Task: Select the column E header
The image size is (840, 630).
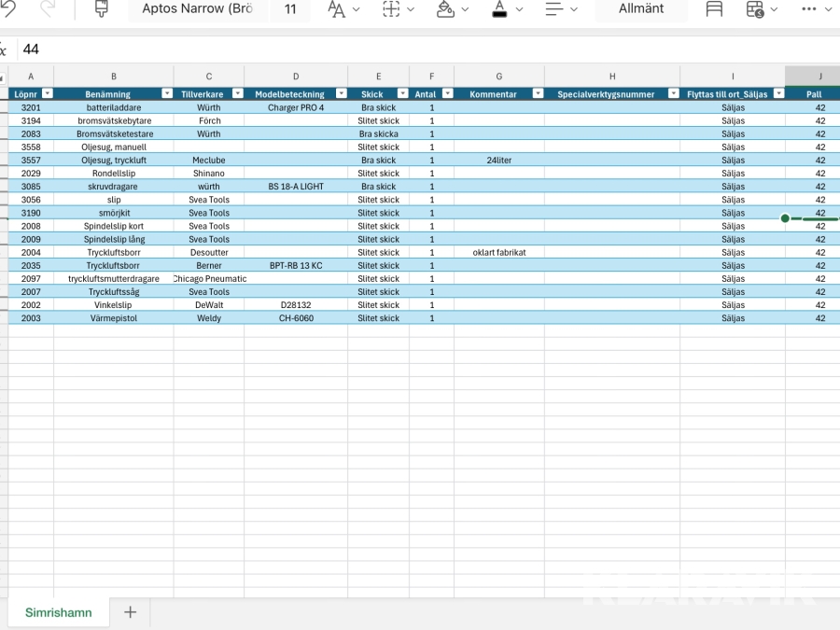Action: click(x=378, y=77)
